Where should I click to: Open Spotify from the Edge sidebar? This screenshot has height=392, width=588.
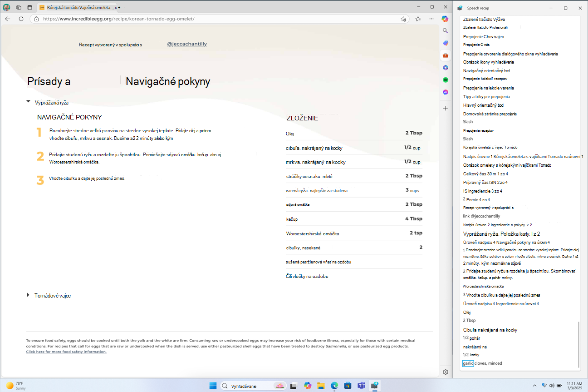coord(446,80)
